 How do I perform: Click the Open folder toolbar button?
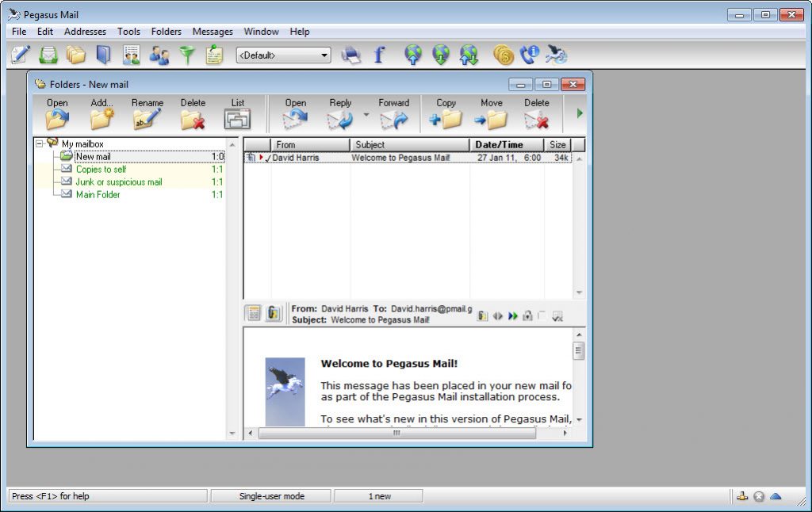57,113
